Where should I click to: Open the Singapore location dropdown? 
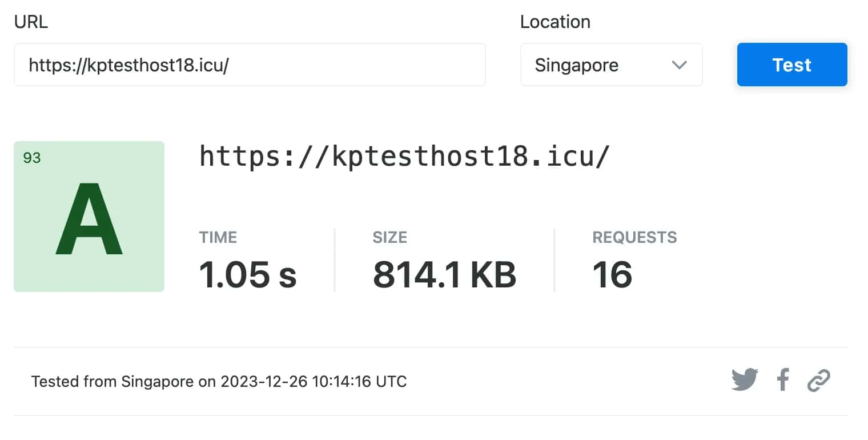(x=610, y=65)
